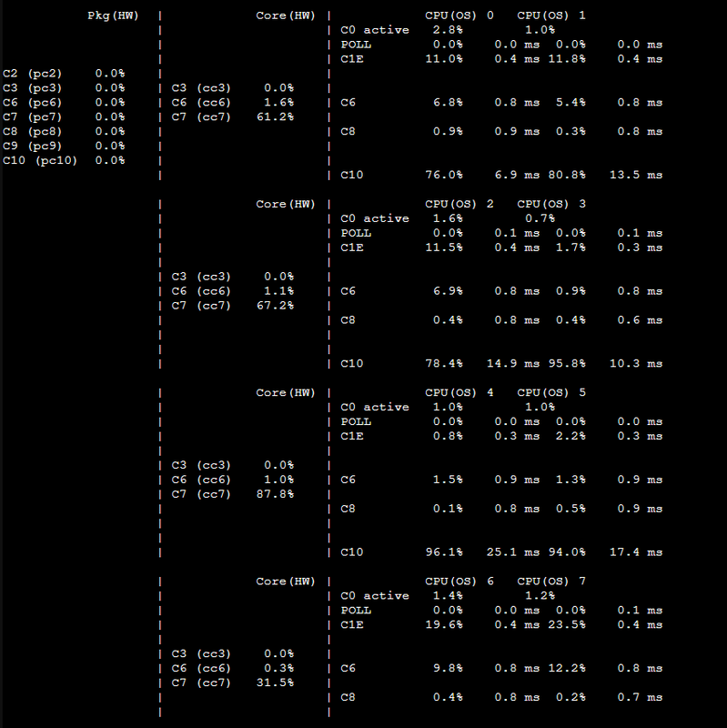This screenshot has height=728, width=727.
Task: Click the Core(HW) header beside CPU(OS) 6
Action: [286, 581]
